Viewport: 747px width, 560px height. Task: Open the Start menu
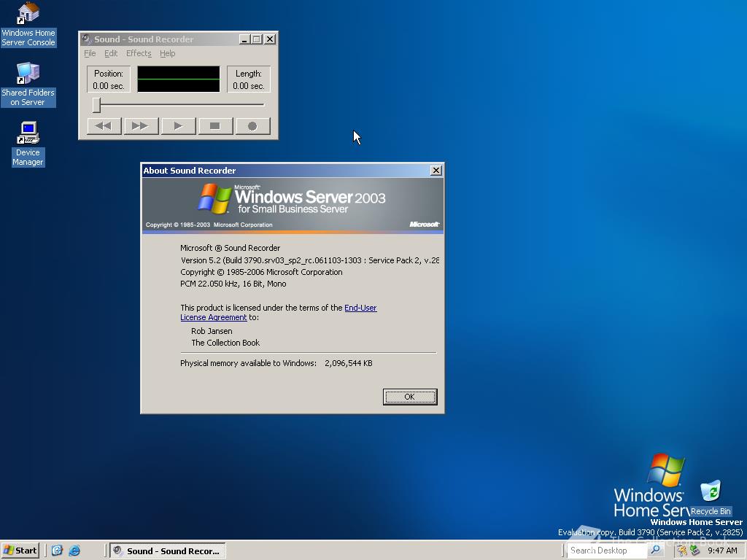(20, 551)
